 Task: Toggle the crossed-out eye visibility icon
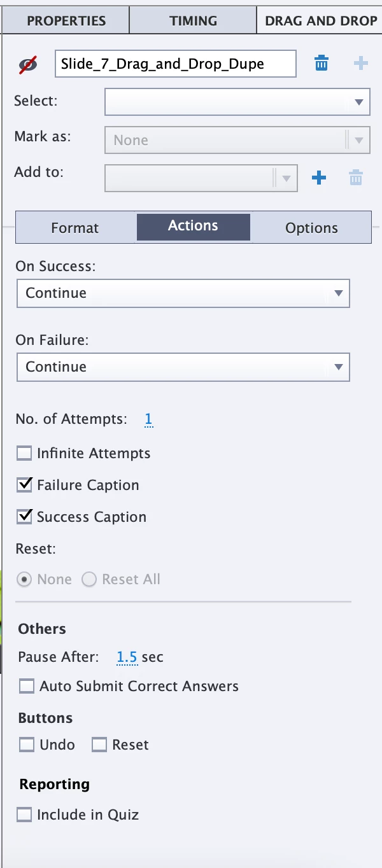click(x=27, y=64)
